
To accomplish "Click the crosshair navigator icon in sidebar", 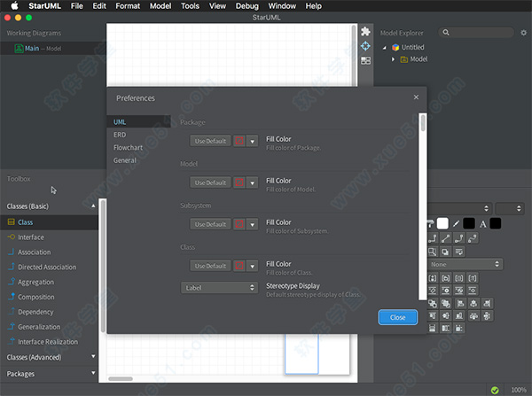I will (x=365, y=45).
